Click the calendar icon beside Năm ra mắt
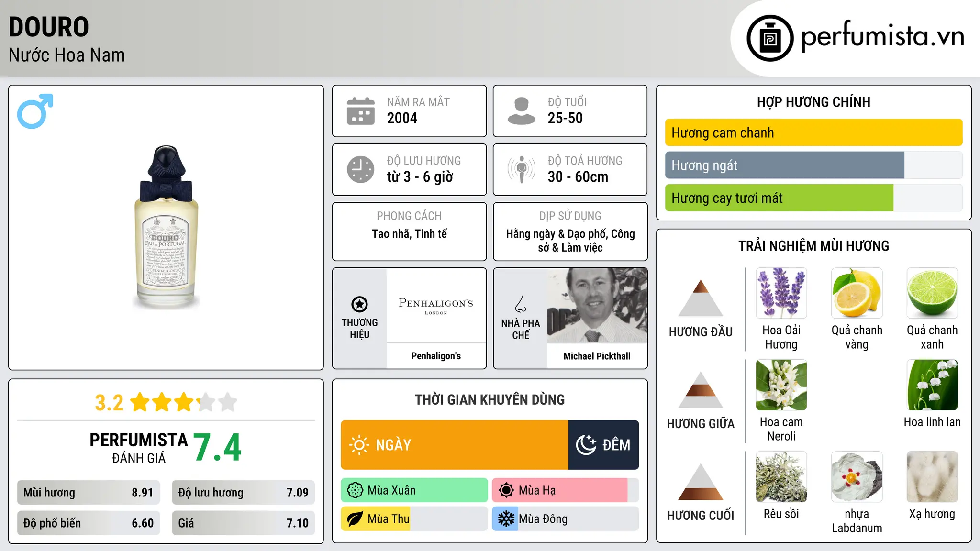 tap(361, 111)
